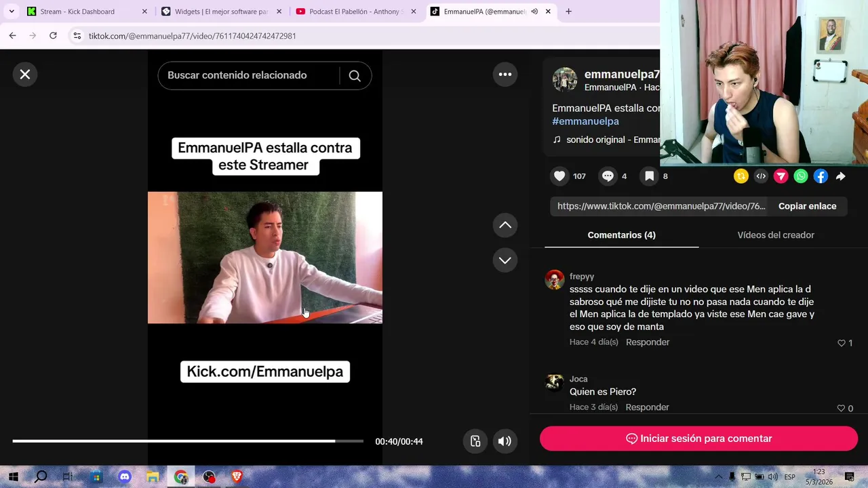The height and width of the screenshot is (488, 868).
Task: Open the Windows notification center
Action: 849,477
